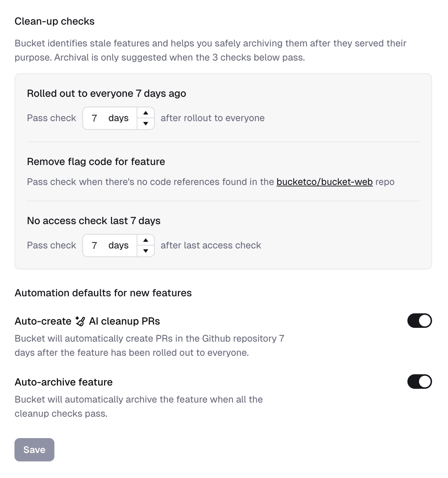The height and width of the screenshot is (478, 448).
Task: Toggle Auto-create AI cleanup PRs switch
Action: coord(419,321)
